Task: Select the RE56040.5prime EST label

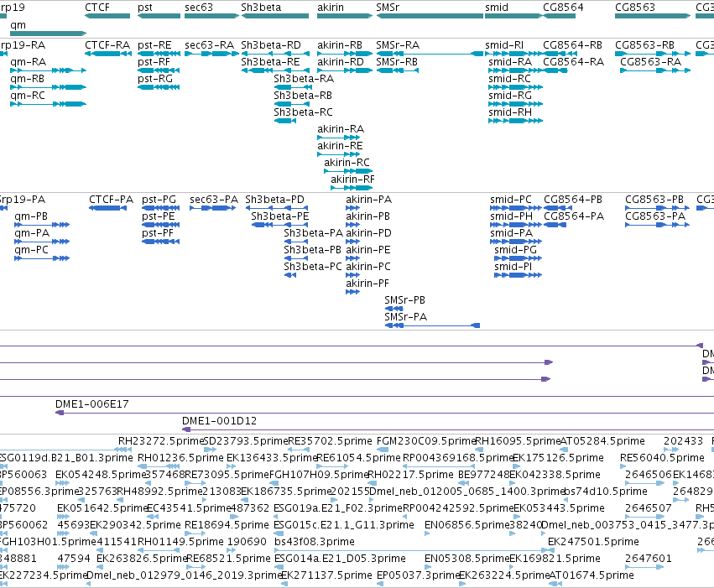Action: (662, 458)
